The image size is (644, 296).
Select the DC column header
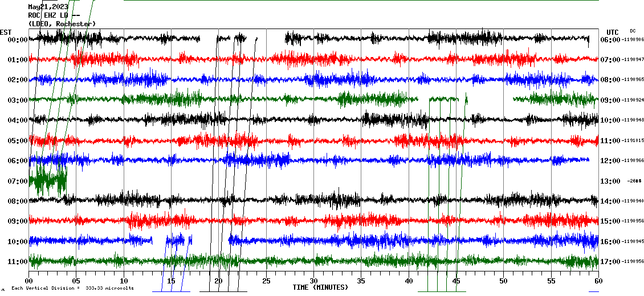coord(633,31)
